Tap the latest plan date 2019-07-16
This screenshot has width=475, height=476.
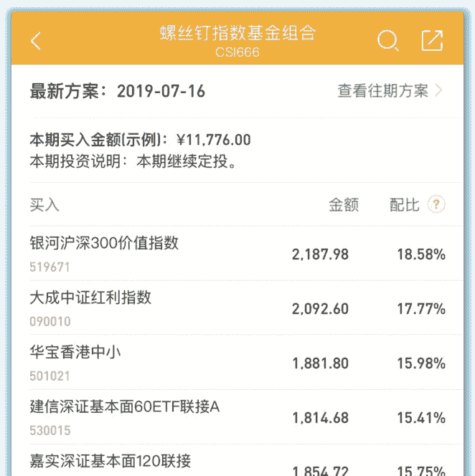[161, 91]
